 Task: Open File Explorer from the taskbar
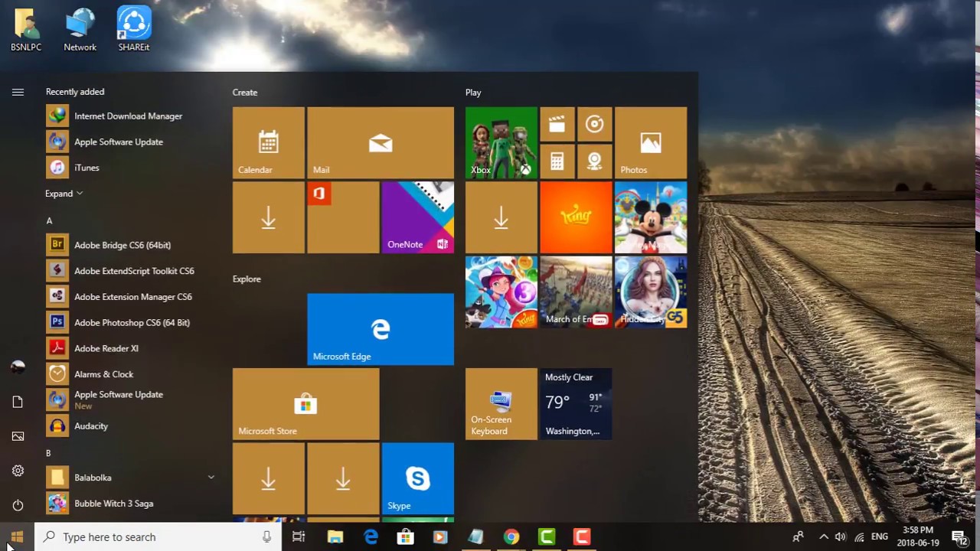(x=335, y=537)
